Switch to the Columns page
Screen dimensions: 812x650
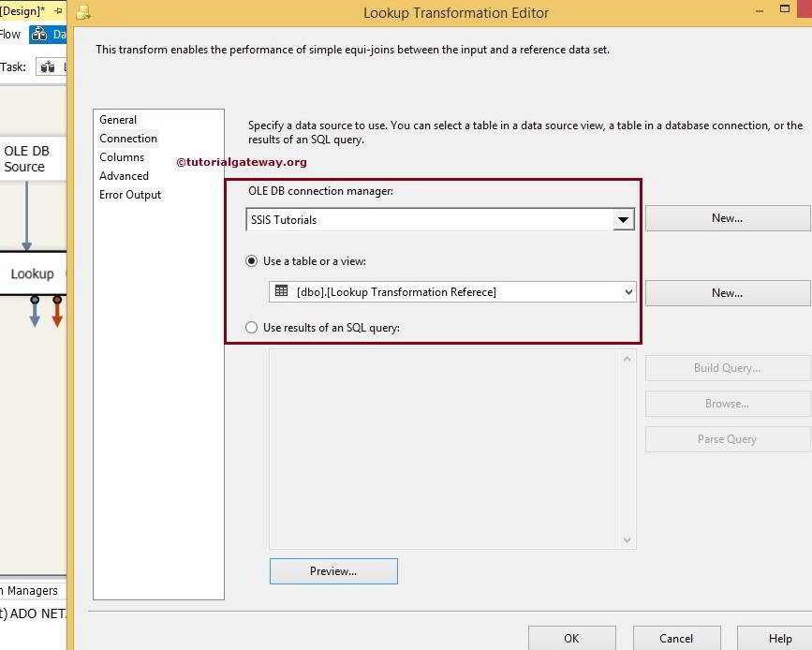coord(123,156)
